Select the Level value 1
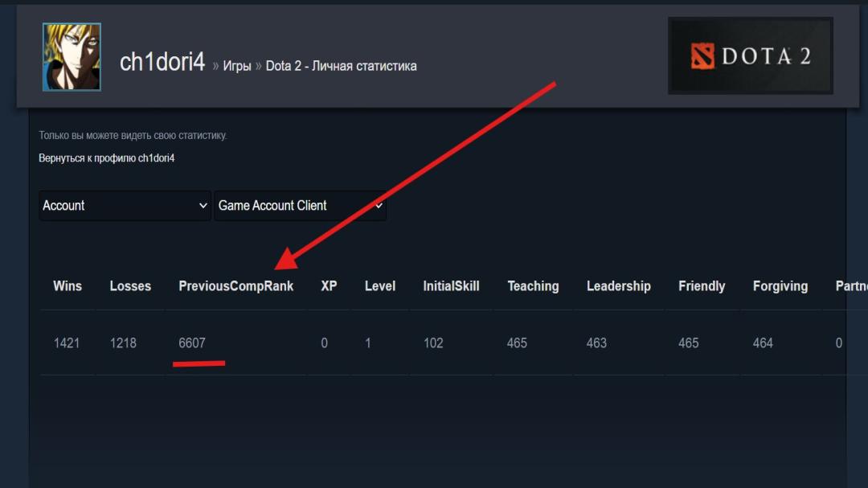This screenshot has width=868, height=488. (x=367, y=342)
